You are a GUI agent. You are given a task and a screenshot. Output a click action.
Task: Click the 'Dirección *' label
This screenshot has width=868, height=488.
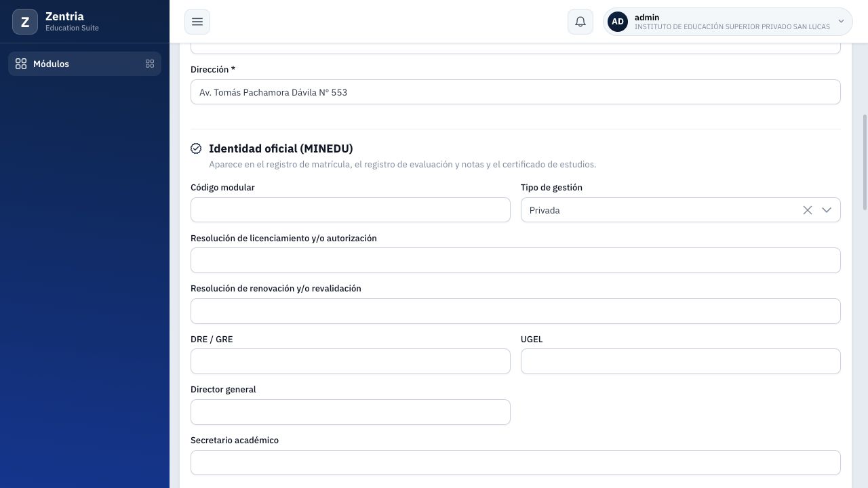point(213,69)
